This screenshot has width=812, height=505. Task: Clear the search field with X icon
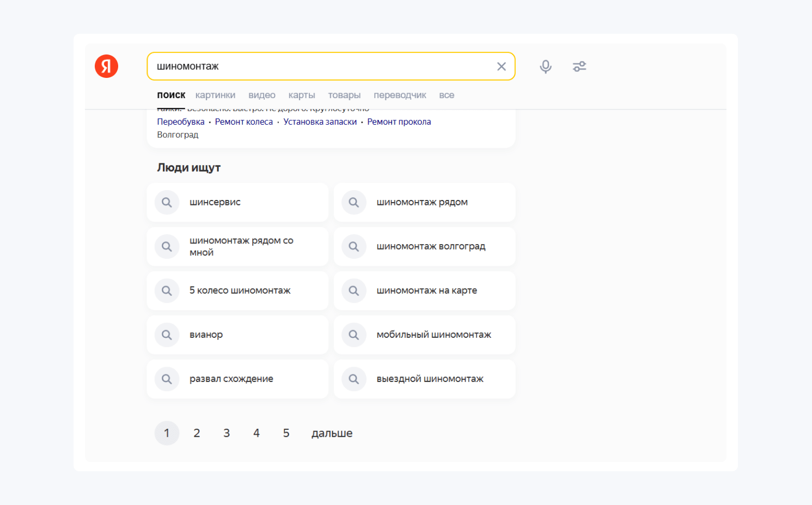501,66
